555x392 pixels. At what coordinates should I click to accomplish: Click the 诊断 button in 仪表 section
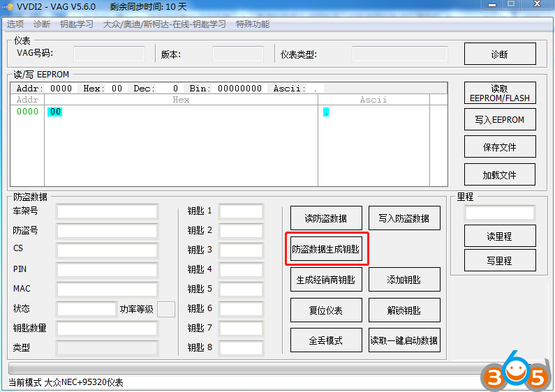coord(499,54)
